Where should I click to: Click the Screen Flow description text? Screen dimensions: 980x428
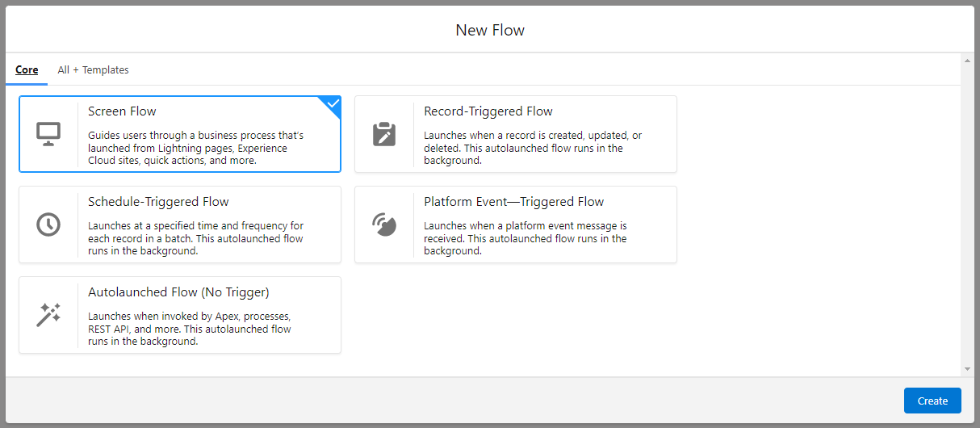(x=195, y=148)
